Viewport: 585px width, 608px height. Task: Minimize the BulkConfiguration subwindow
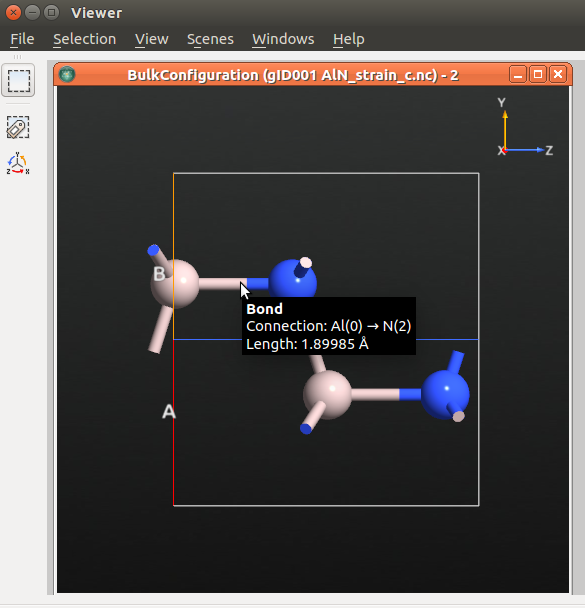coord(518,74)
